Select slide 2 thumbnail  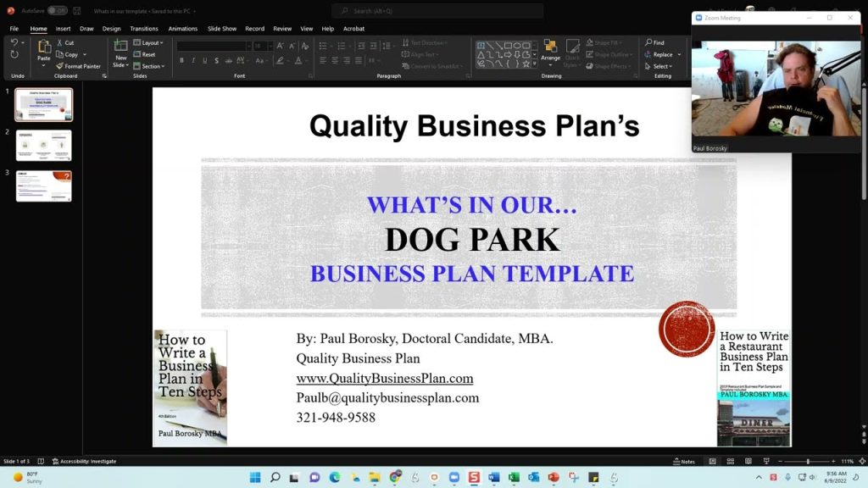pyautogui.click(x=44, y=146)
